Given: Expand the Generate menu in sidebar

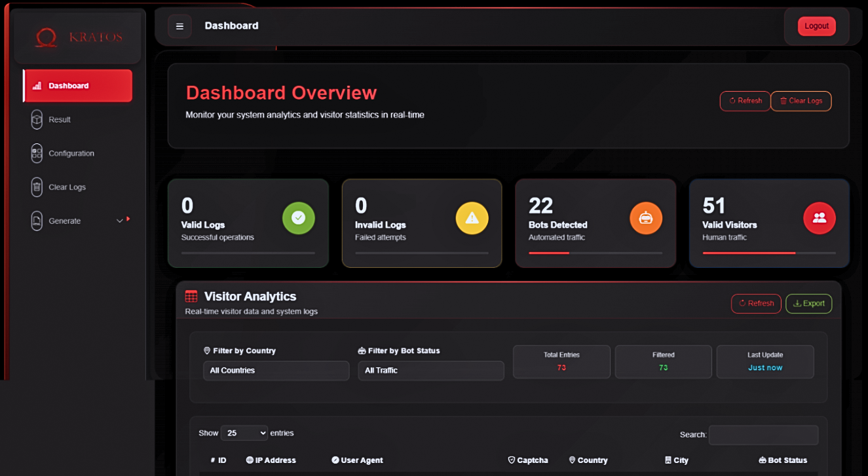Looking at the screenshot, I should point(79,221).
